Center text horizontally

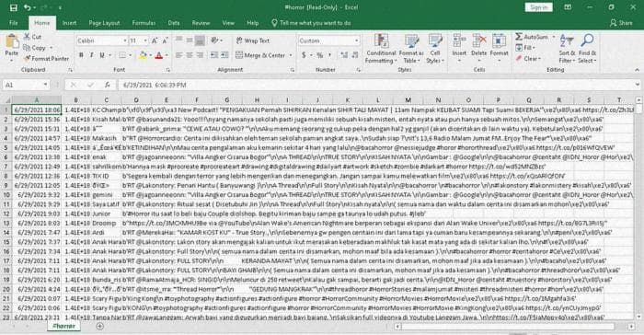click(190, 55)
